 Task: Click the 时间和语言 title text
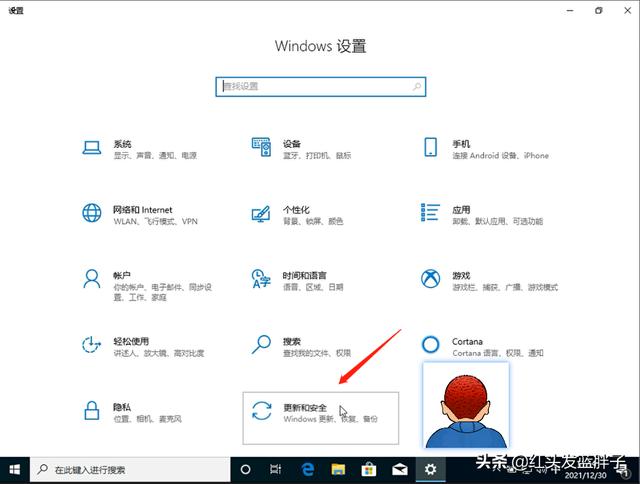pos(304,275)
